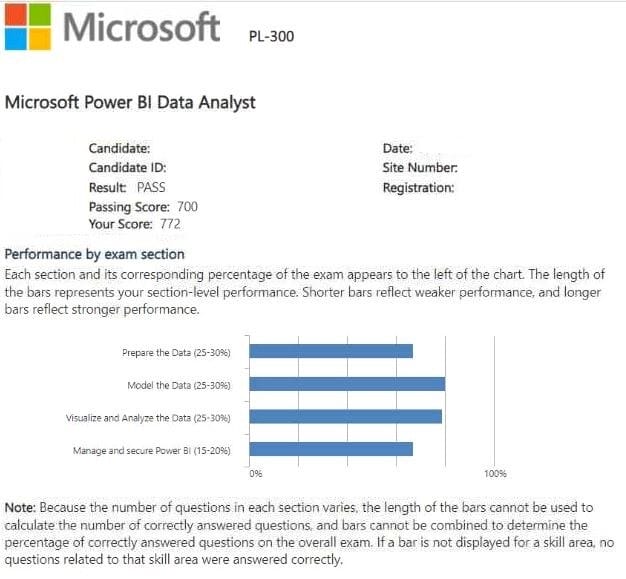Click the Microsoft Power BI Data Analyst title
This screenshot has height=579, width=626.
point(130,102)
